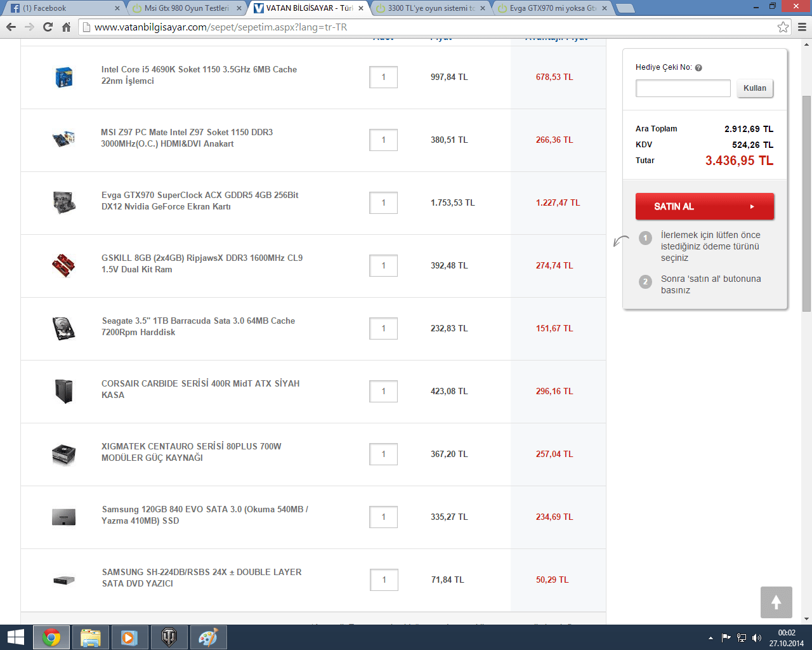
Task: Click the Samsung SSD thumbnail
Action: click(63, 517)
